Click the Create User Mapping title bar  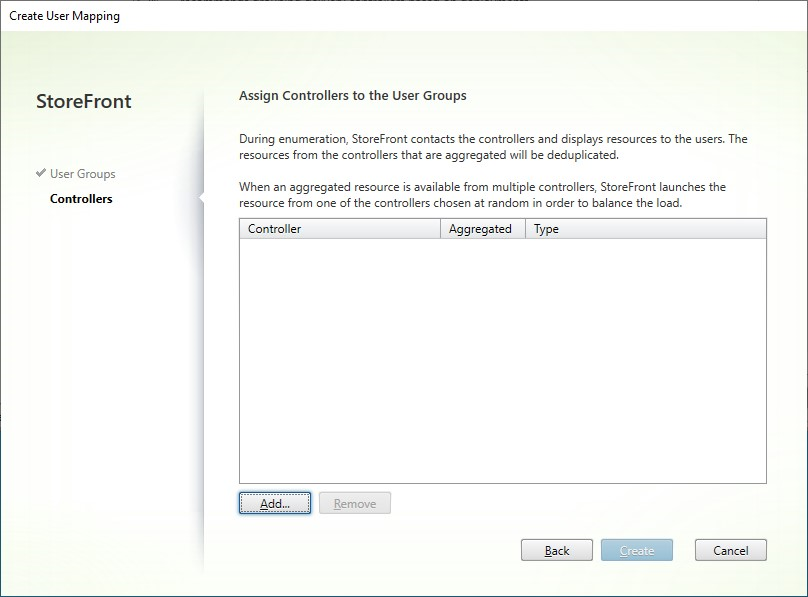click(65, 15)
